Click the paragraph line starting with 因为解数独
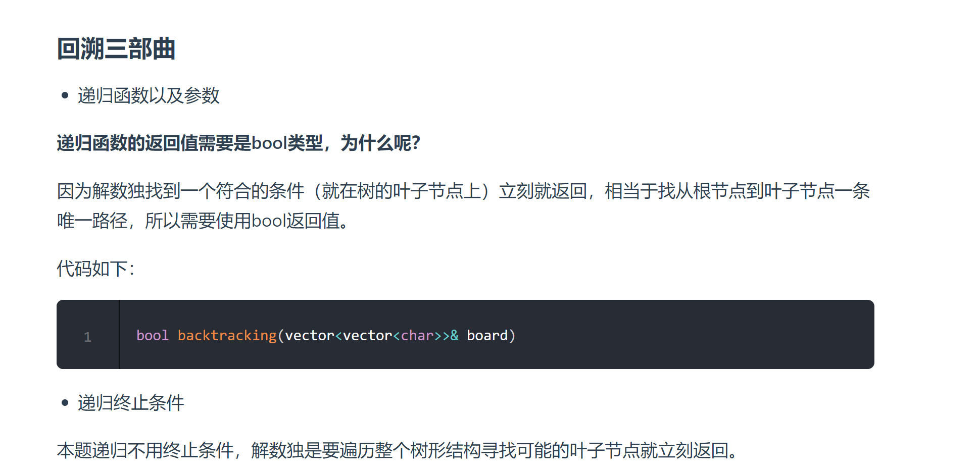Viewport: 980px width, 472px height. 463,191
